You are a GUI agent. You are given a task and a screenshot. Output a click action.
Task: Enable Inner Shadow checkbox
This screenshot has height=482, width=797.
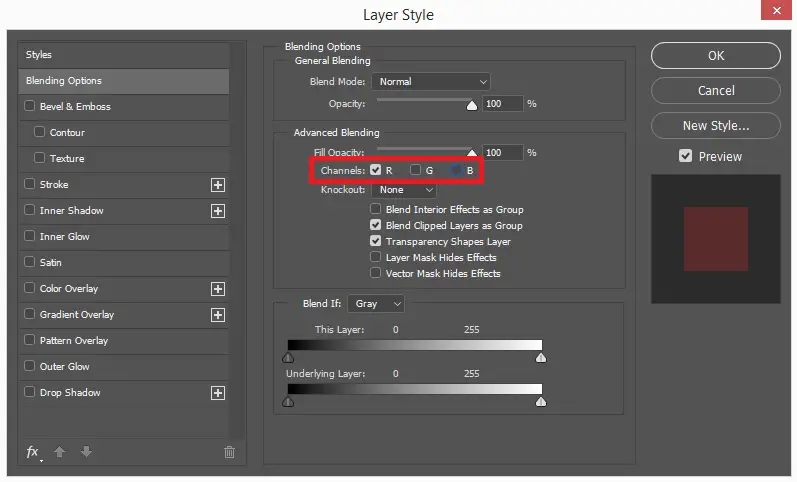coord(29,209)
